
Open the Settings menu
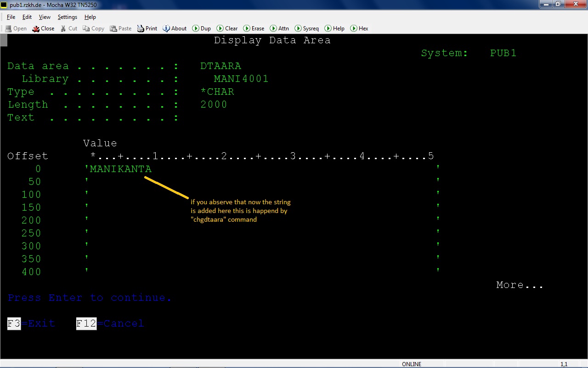point(67,17)
